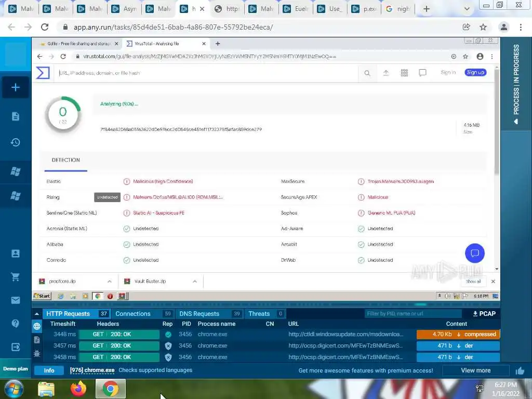
Task: Click the View more button
Action: (x=476, y=370)
